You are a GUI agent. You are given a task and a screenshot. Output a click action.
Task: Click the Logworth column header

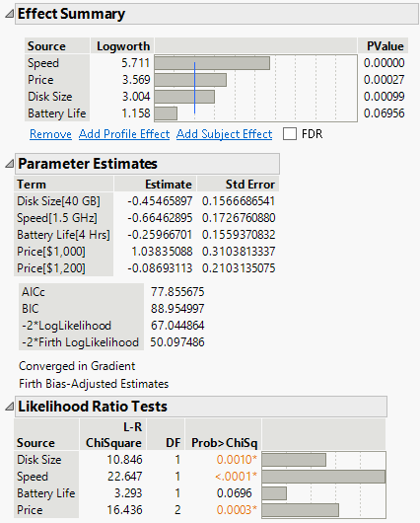point(122,46)
